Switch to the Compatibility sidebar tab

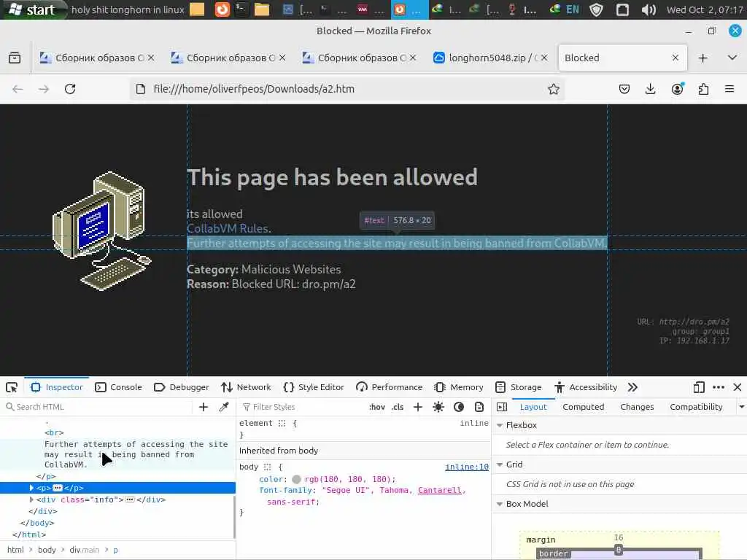click(x=696, y=407)
